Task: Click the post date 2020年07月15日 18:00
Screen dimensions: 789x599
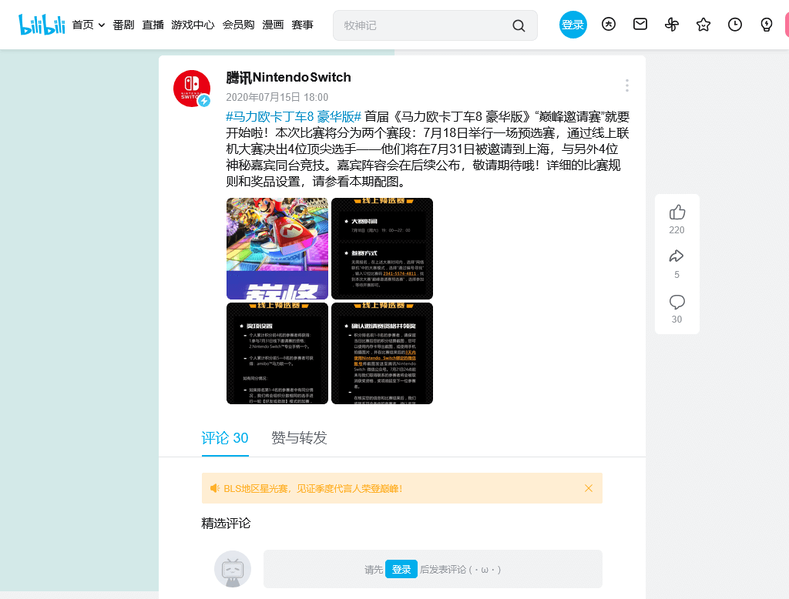Action: (x=277, y=97)
